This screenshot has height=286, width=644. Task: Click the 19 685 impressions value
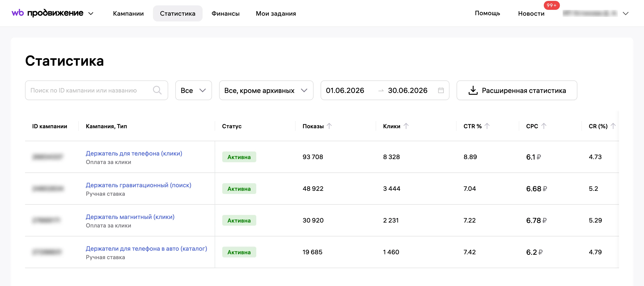pos(312,252)
